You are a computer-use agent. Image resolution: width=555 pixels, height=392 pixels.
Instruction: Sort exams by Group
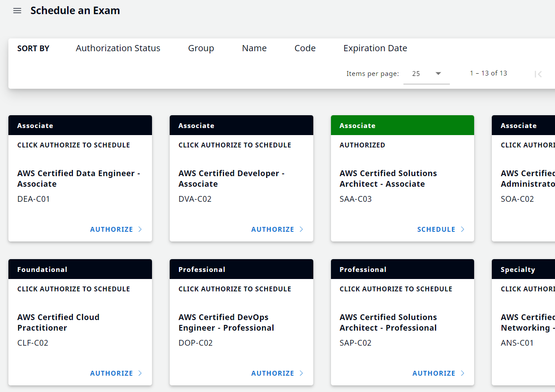(201, 48)
